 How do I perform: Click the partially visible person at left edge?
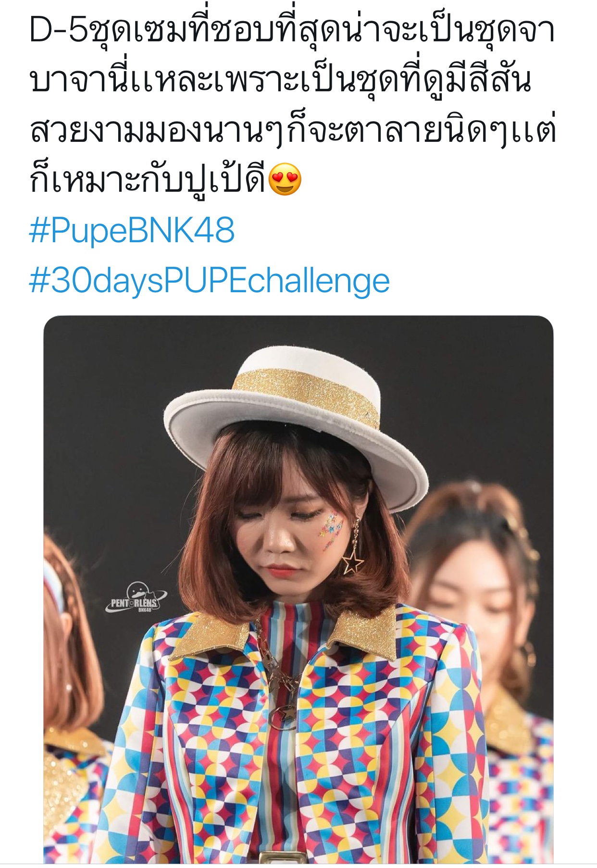click(67, 697)
